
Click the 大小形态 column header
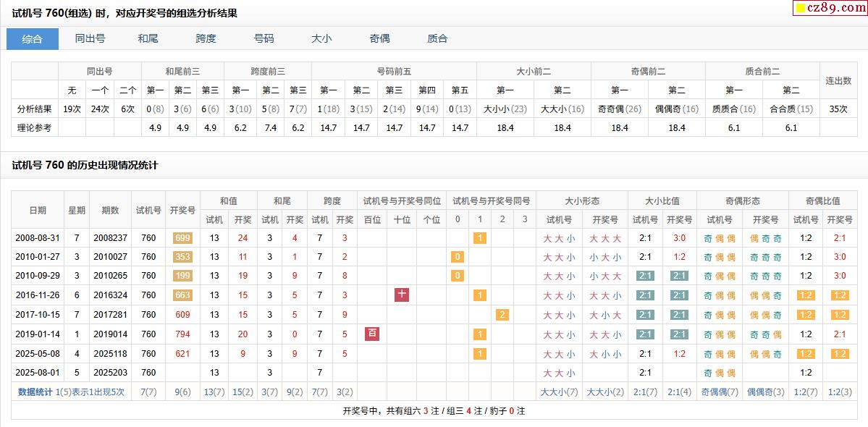click(x=582, y=200)
